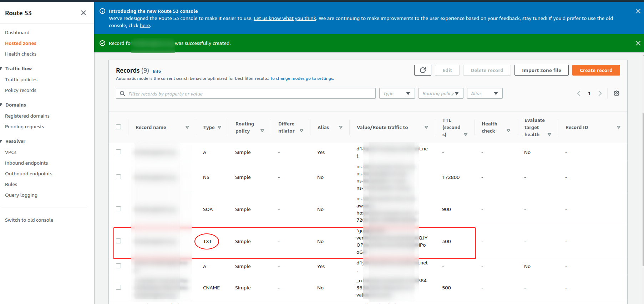Screen dimensions: 644x304
Task: Sort by Health check column arrow
Action: 508,131
